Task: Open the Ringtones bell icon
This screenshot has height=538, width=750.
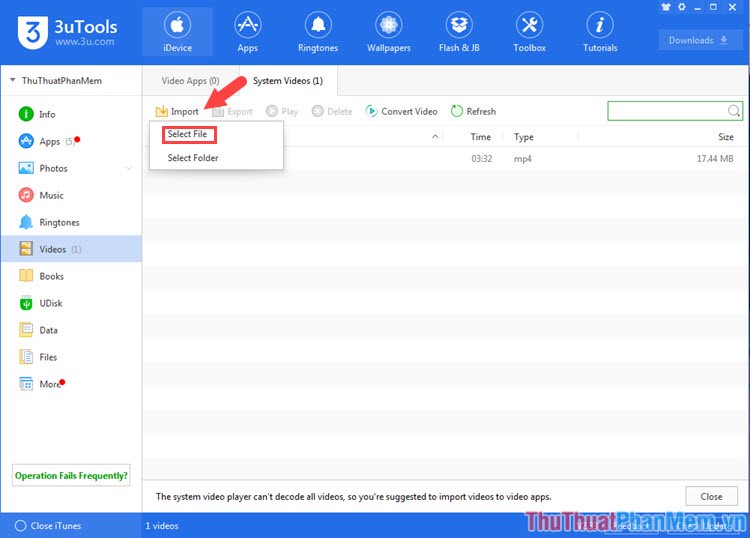Action: pyautogui.click(x=318, y=25)
